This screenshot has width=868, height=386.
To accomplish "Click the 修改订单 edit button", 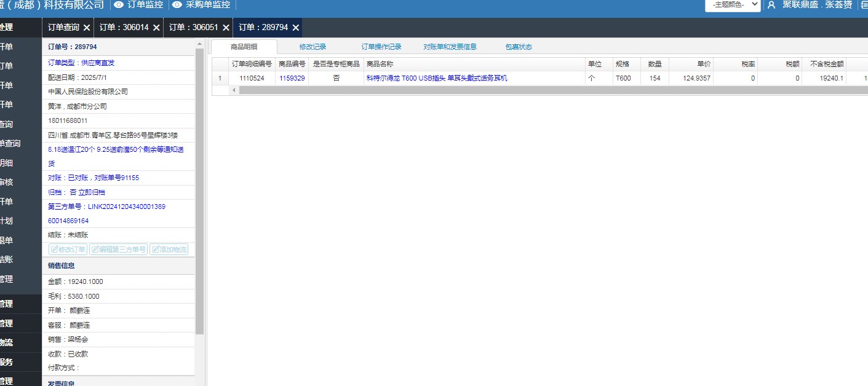I will [x=68, y=250].
